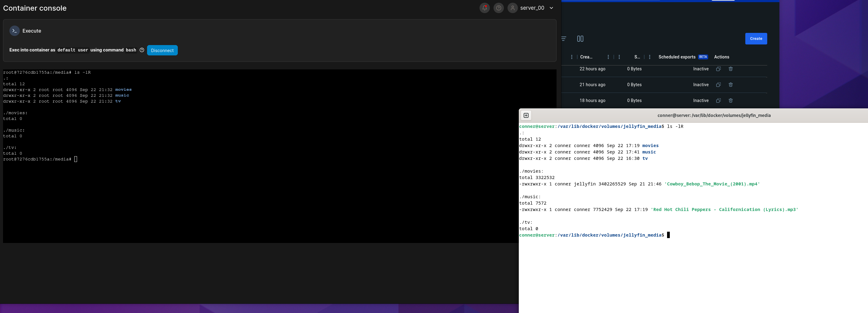Sort by Scheduled exports column header

click(x=676, y=57)
